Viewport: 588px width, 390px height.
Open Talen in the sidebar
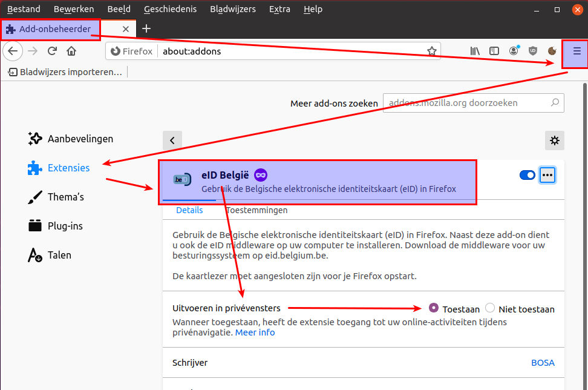tap(50, 255)
